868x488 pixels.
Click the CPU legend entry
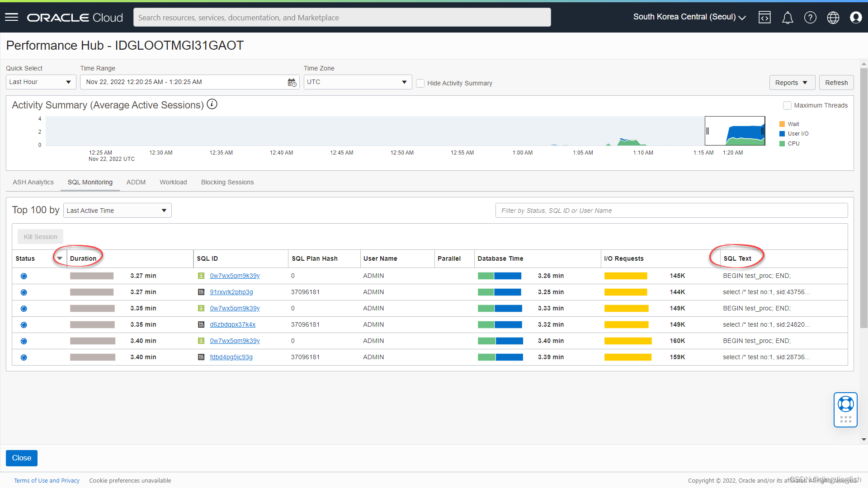[x=789, y=144]
